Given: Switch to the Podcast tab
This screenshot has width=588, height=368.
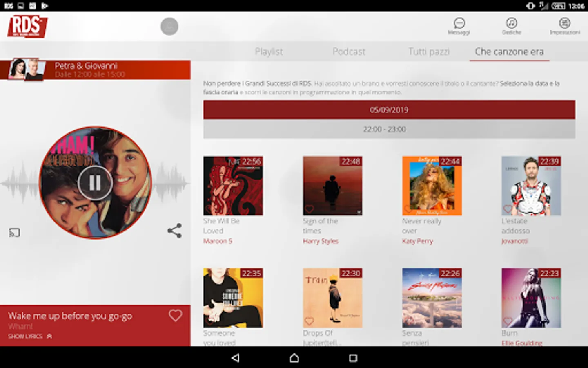Looking at the screenshot, I should coord(349,52).
